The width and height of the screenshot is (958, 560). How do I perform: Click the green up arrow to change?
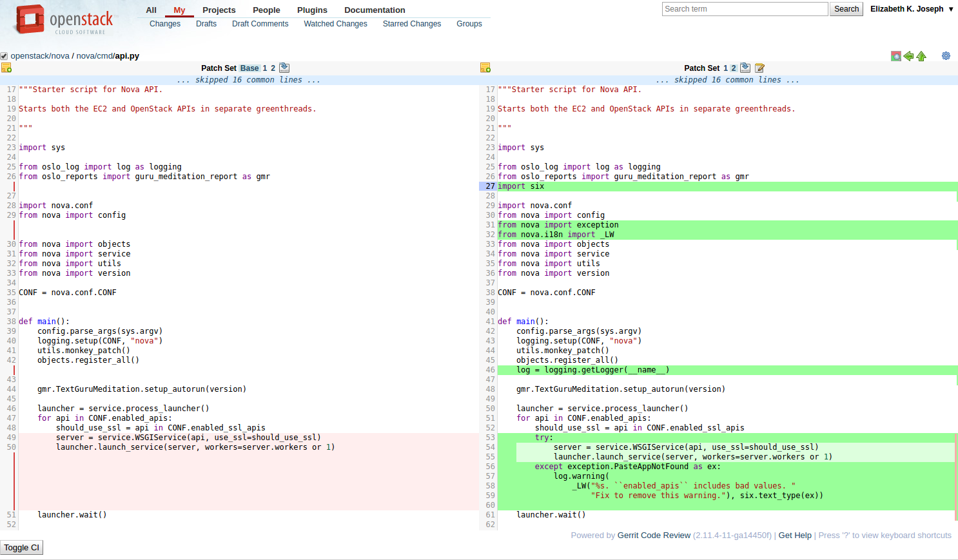pyautogui.click(x=921, y=56)
